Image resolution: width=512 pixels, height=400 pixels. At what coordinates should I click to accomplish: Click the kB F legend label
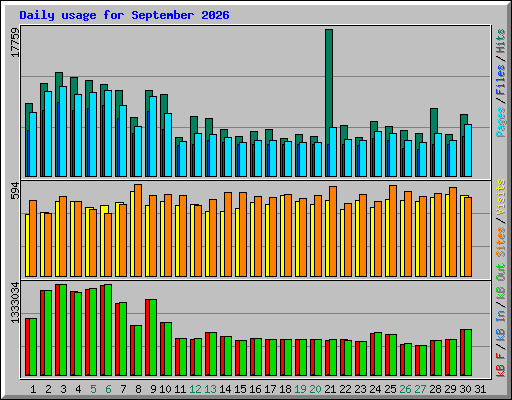point(501,365)
